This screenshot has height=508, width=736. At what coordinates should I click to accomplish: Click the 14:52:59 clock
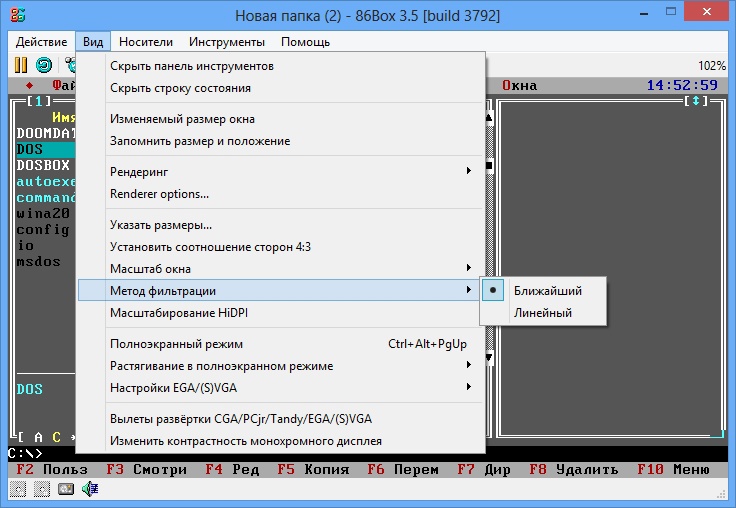[x=682, y=85]
